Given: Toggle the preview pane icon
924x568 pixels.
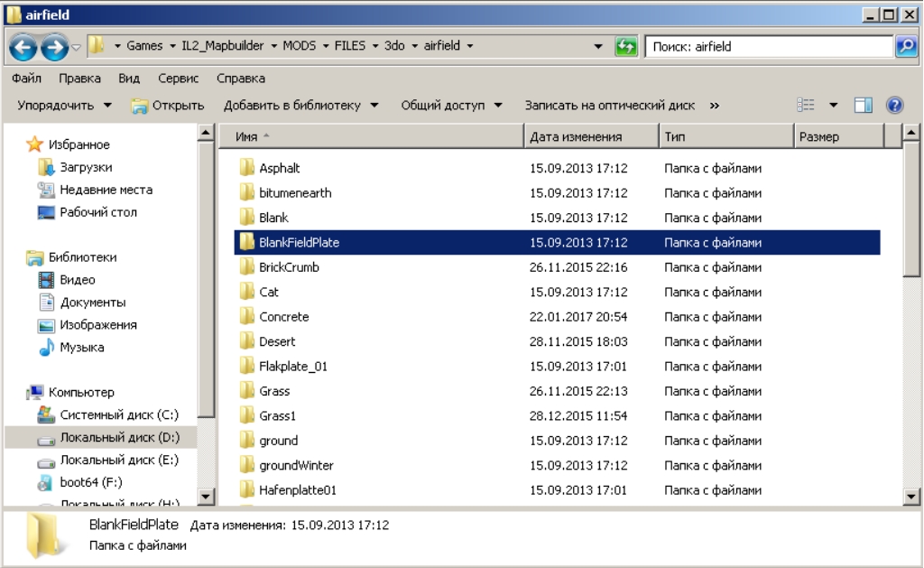Looking at the screenshot, I should pyautogui.click(x=864, y=105).
